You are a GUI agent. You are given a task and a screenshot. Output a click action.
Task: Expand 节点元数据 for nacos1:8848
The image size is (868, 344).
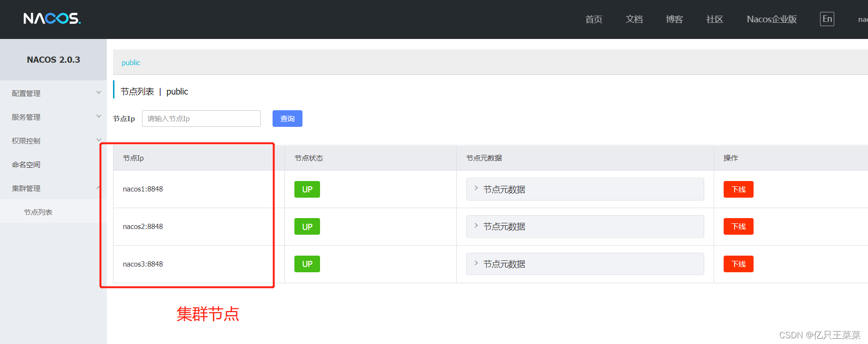tap(585, 189)
